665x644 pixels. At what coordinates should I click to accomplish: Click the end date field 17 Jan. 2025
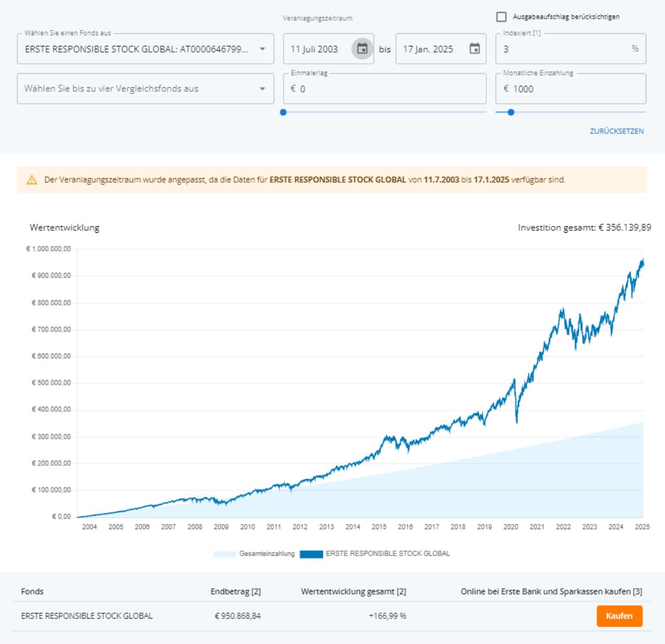[x=430, y=49]
